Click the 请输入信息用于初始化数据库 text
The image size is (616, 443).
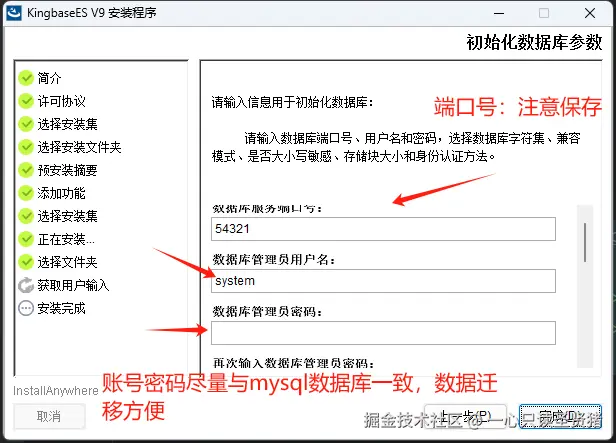(292, 103)
